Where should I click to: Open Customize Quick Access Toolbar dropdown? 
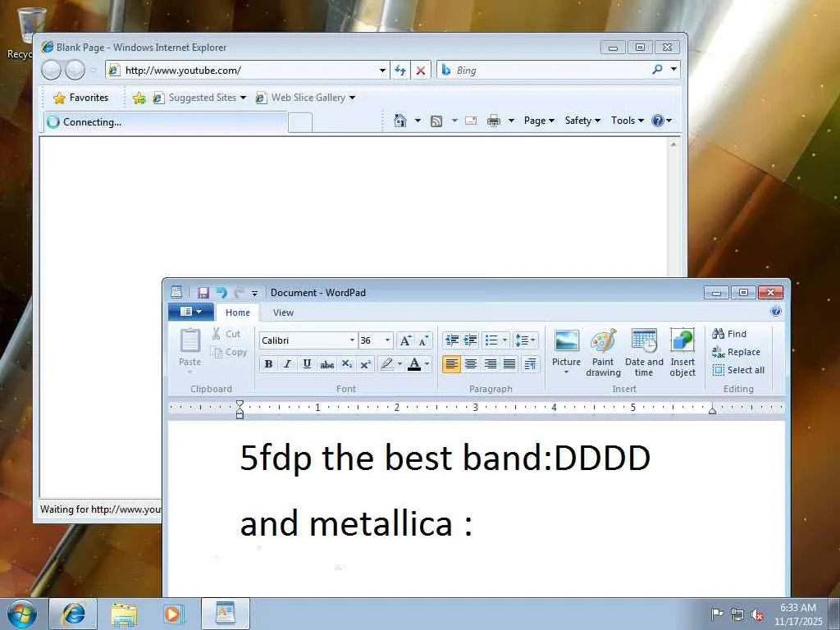click(254, 293)
